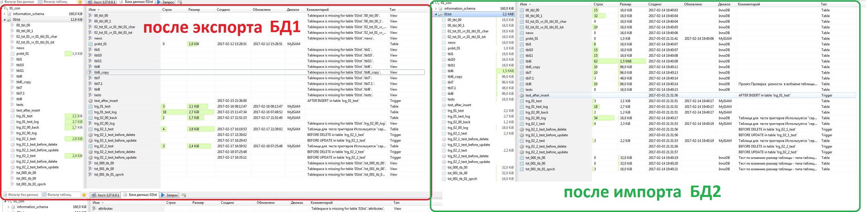Click prdst_01 table icon in red panel list
Viewport: 868px width, 212px height.
[90, 44]
